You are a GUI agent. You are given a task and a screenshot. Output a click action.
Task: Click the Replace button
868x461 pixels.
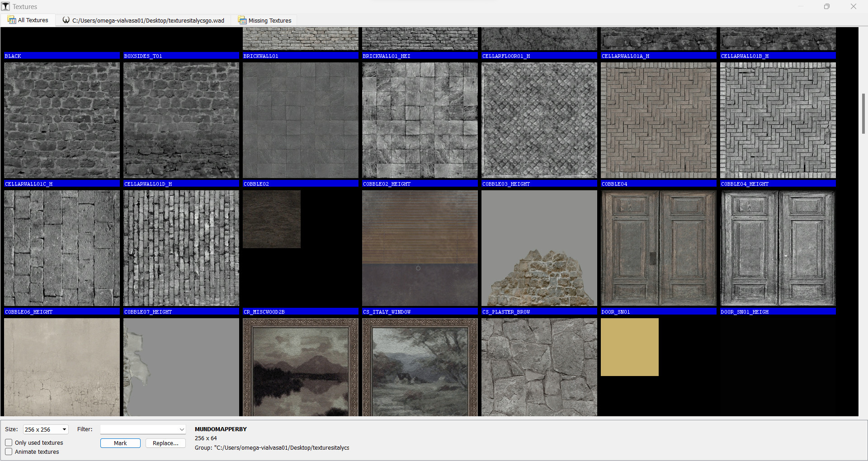pyautogui.click(x=165, y=443)
